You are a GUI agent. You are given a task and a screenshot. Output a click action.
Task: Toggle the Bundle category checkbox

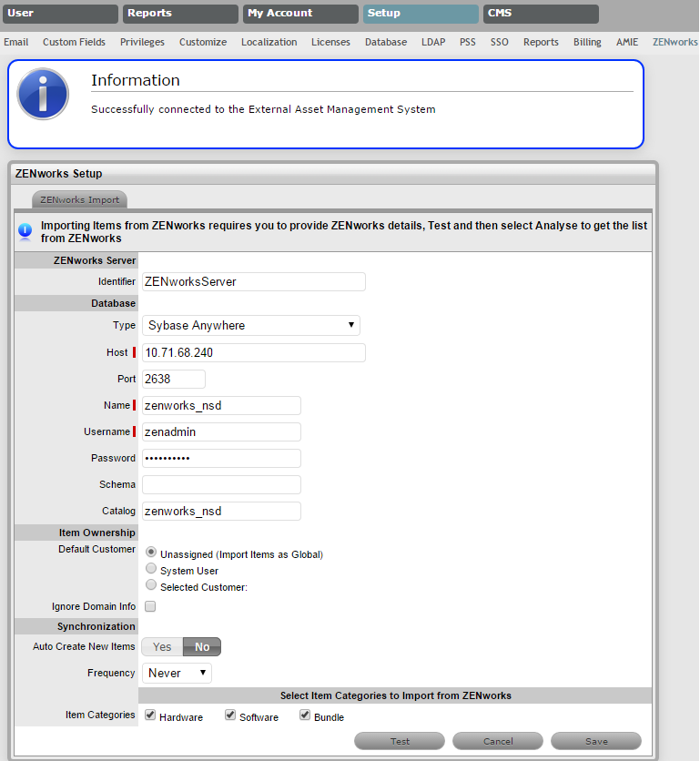coord(305,715)
